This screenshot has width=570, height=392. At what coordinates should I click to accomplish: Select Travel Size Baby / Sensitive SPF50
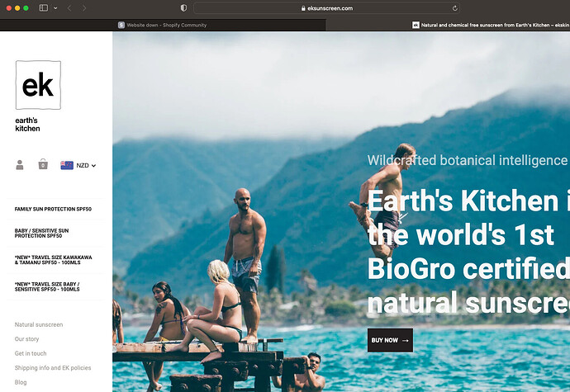click(47, 286)
